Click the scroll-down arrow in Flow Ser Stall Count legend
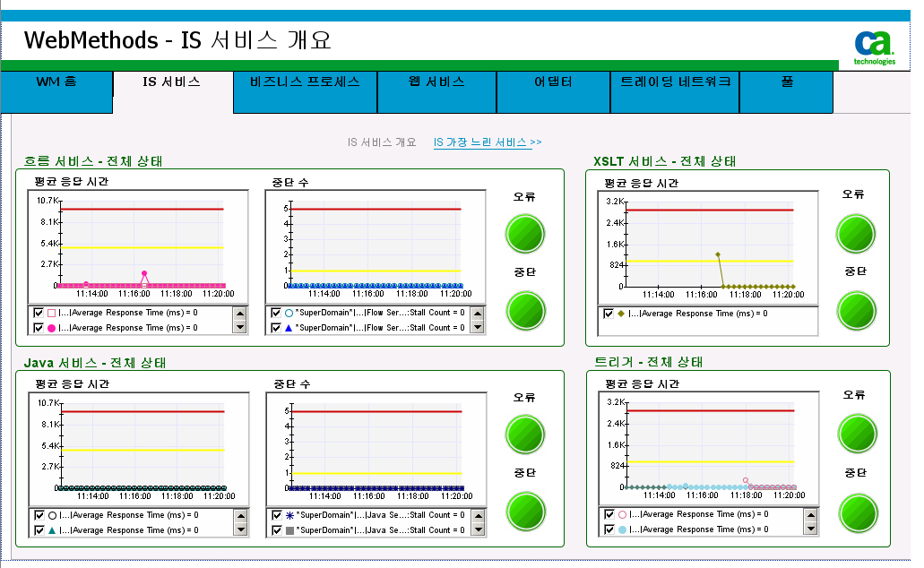Viewport: 924px width, 568px height. [478, 328]
